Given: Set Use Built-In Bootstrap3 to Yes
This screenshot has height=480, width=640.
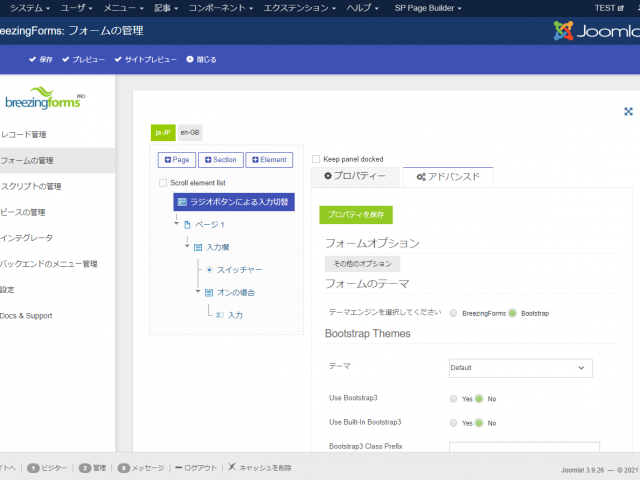Looking at the screenshot, I should click(x=453, y=423).
